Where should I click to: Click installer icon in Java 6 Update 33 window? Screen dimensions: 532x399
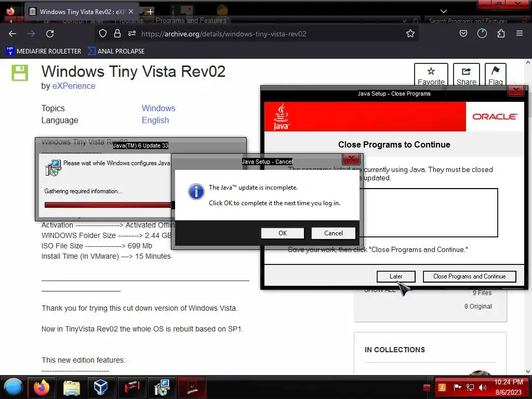pyautogui.click(x=53, y=168)
